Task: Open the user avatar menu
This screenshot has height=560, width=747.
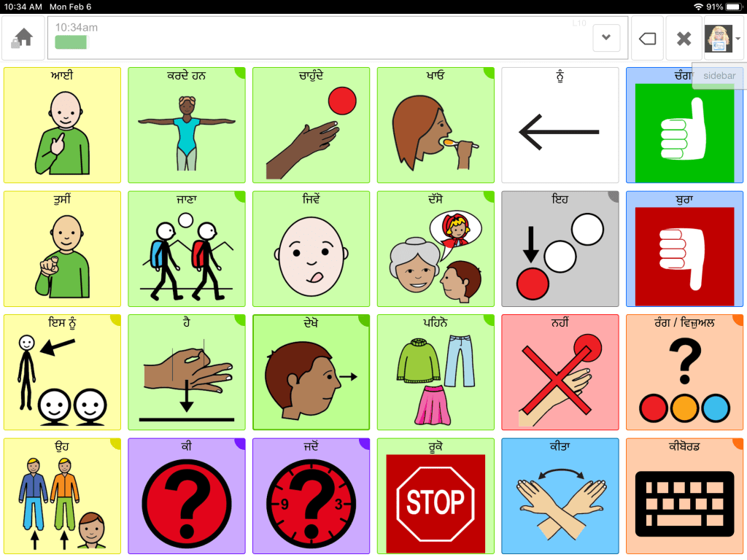Action: tap(723, 38)
